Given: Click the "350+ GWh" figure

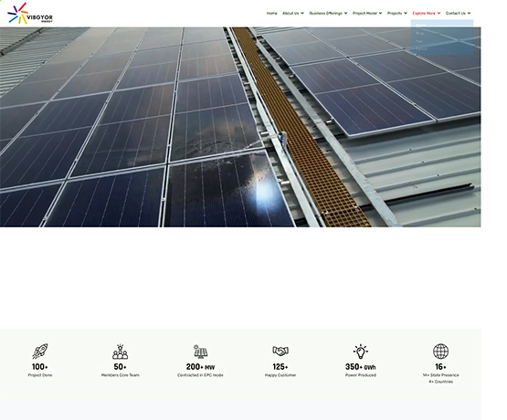Looking at the screenshot, I should (x=361, y=367).
